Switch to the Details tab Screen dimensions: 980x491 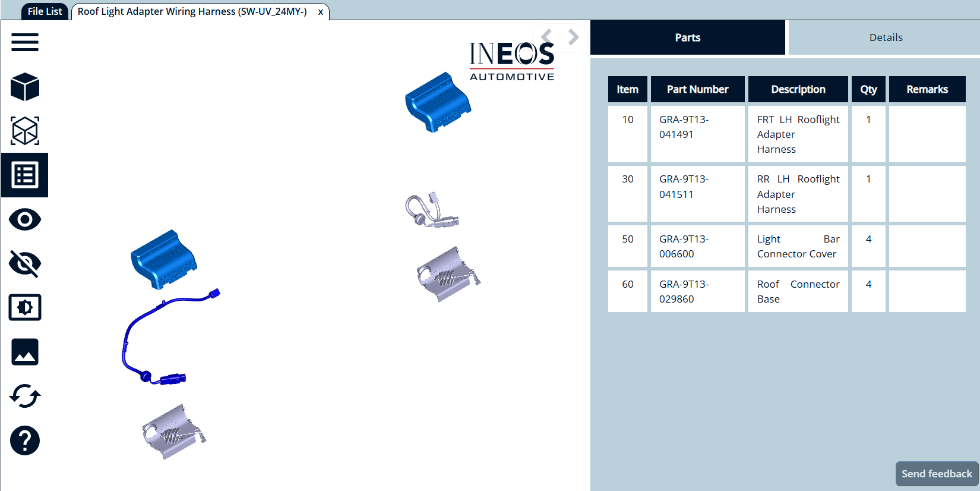[885, 37]
